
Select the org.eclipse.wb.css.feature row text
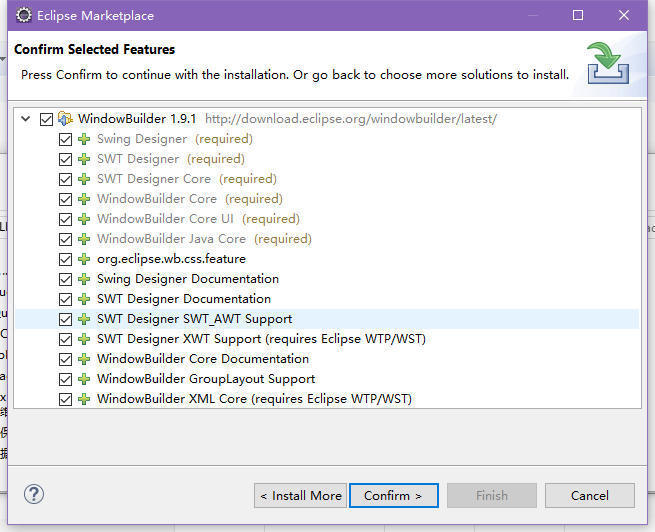pos(171,259)
